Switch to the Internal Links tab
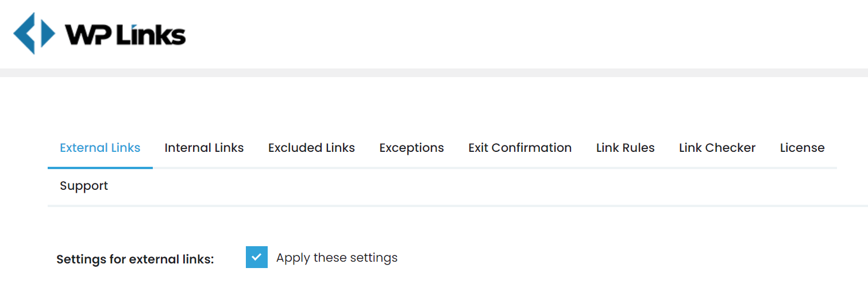The width and height of the screenshot is (868, 283). point(204,148)
